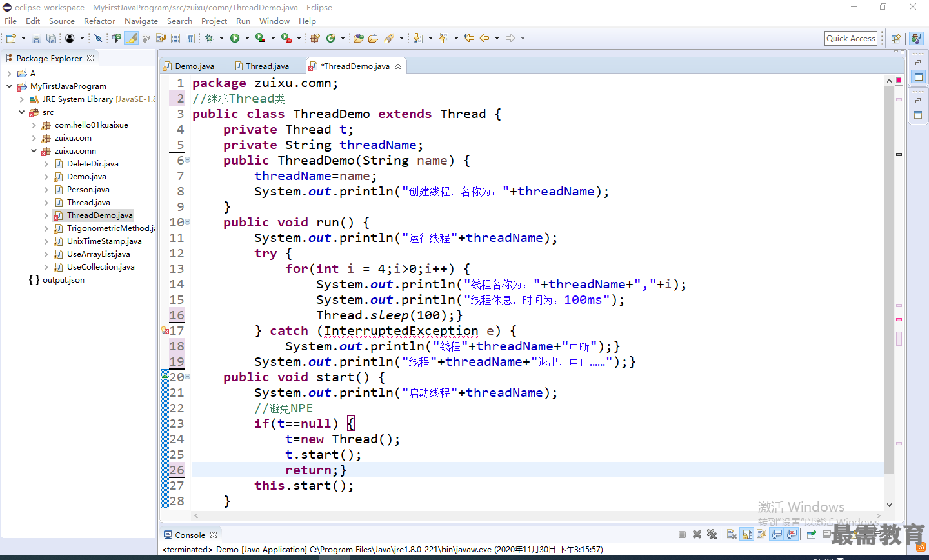This screenshot has width=929, height=560.
Task: Open the Navigate menu
Action: (141, 21)
